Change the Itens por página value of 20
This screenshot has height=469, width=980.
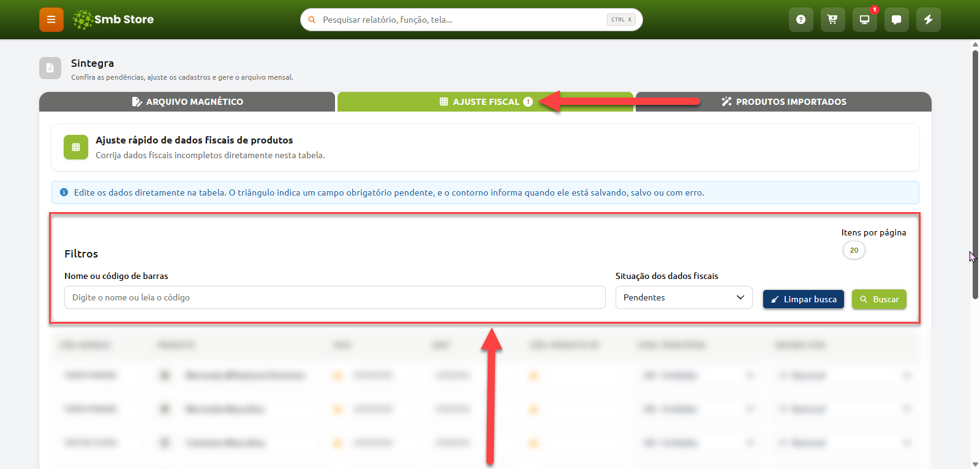point(854,250)
